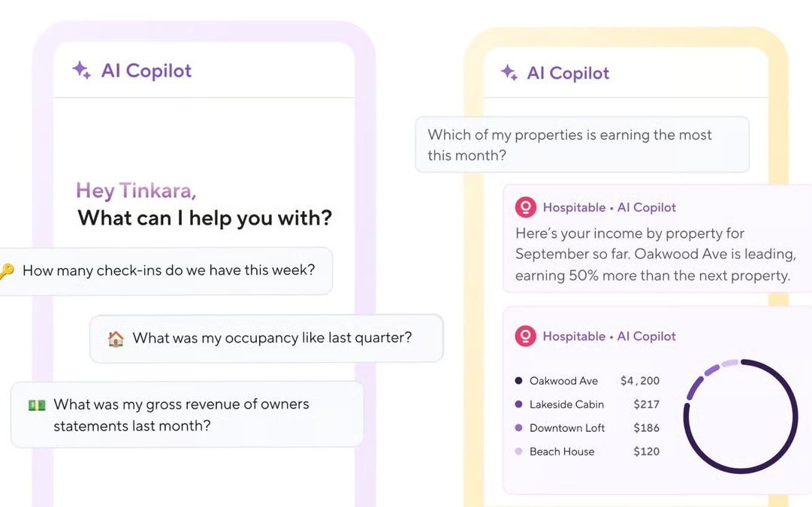Click Hospitable logo icon on chart message card

coord(525,336)
